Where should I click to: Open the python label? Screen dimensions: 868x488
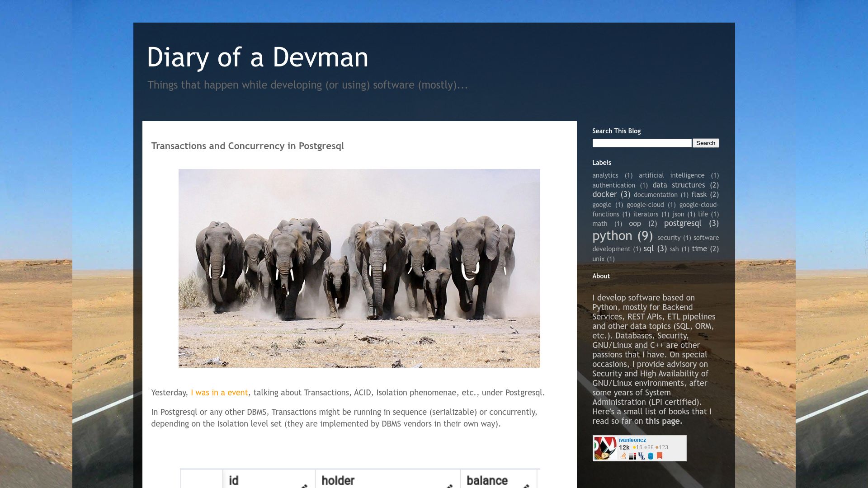click(x=612, y=235)
